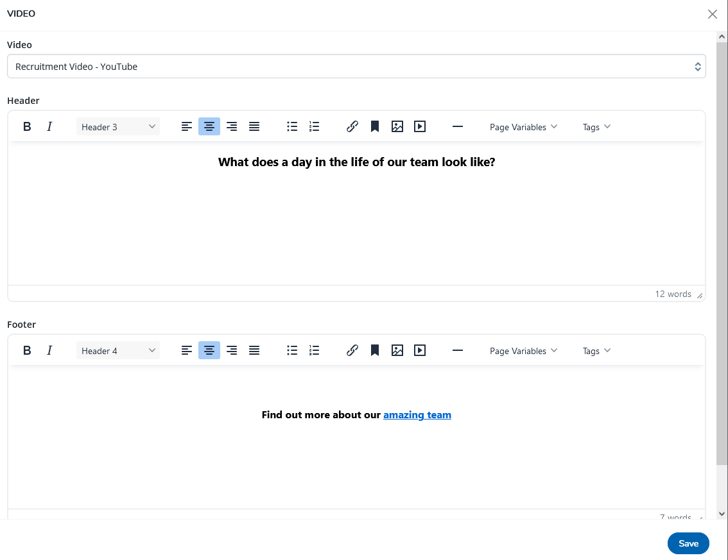Expand the Header 4 format dropdown
The width and height of the screenshot is (728, 560).
coord(118,351)
